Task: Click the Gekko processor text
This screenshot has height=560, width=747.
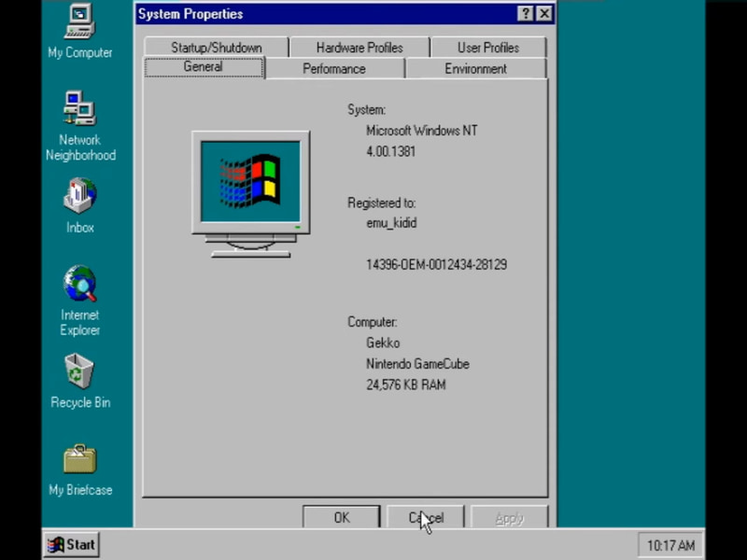Action: tap(383, 343)
